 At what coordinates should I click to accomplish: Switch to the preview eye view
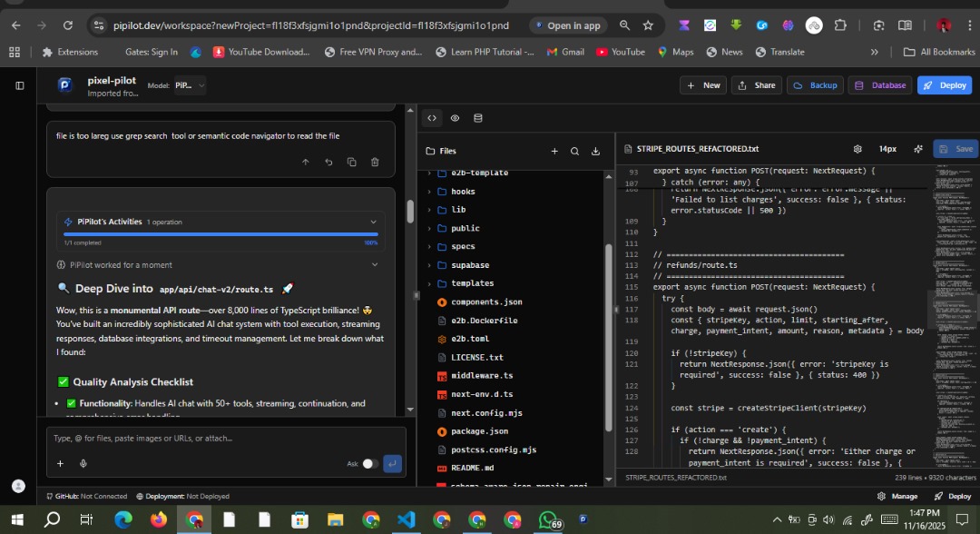point(455,118)
